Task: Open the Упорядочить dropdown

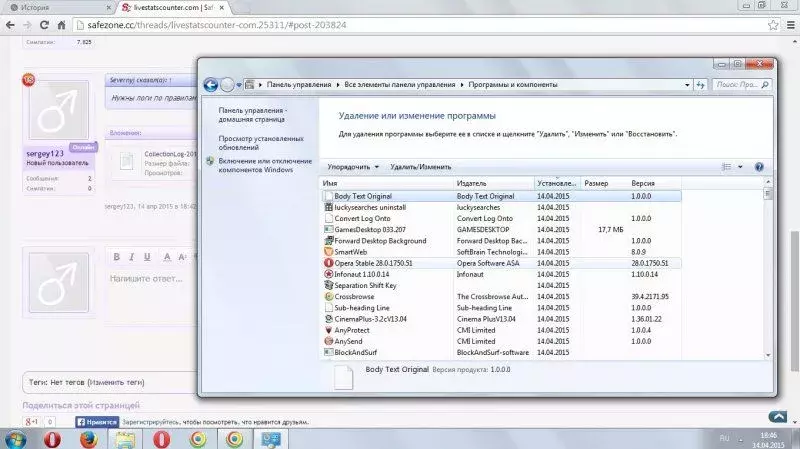Action: click(x=353, y=167)
